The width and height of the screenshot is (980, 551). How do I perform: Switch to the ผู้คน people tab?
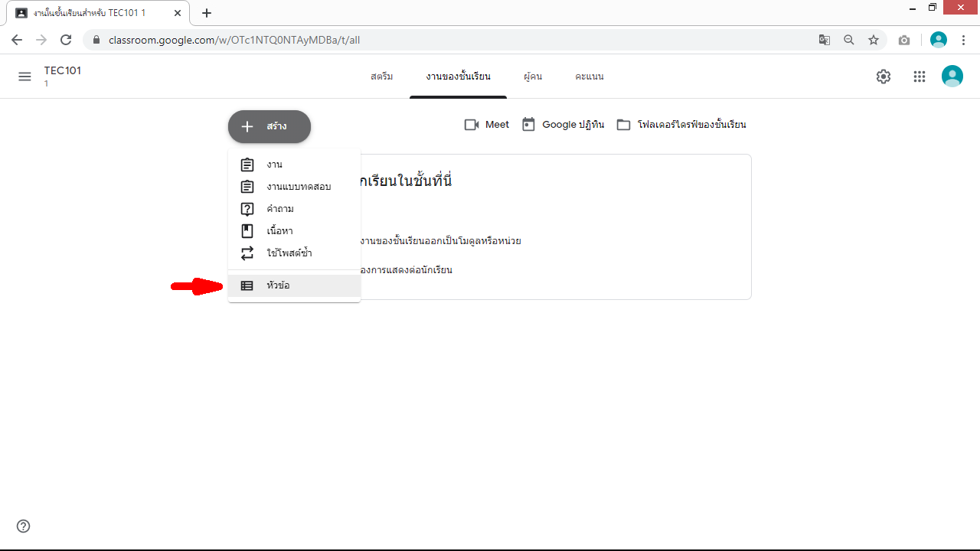(x=533, y=77)
